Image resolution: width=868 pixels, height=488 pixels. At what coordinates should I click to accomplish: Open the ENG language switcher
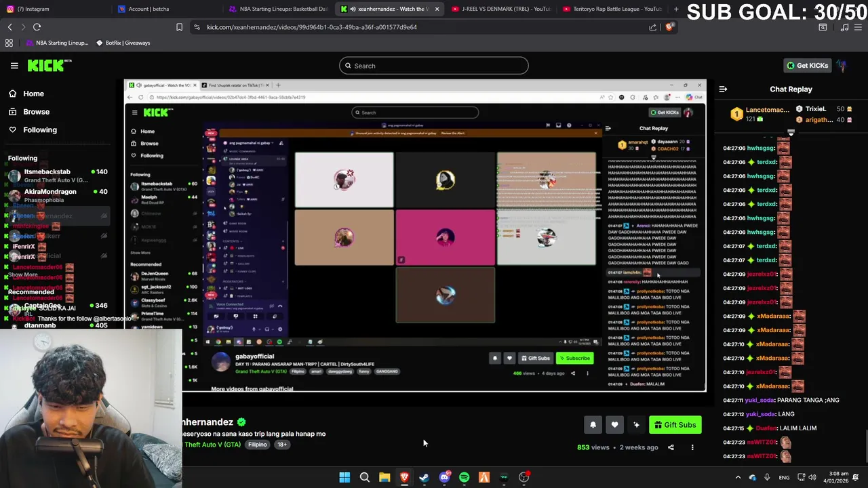click(x=784, y=477)
